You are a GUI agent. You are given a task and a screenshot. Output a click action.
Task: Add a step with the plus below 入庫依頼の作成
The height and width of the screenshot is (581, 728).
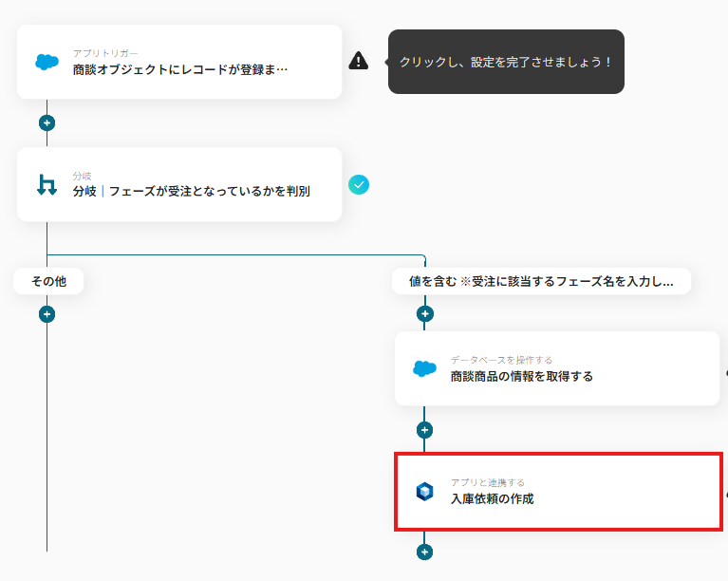click(x=425, y=553)
